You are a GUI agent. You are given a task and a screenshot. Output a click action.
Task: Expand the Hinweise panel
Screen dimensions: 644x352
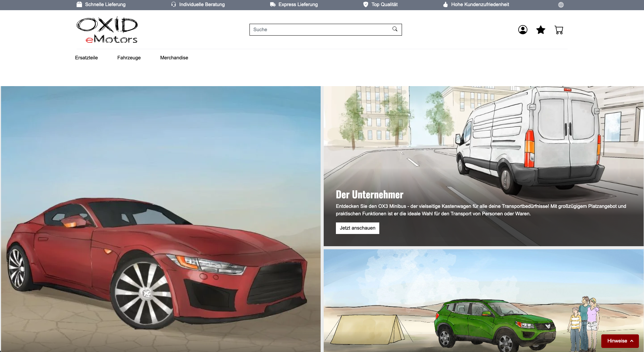(620, 341)
